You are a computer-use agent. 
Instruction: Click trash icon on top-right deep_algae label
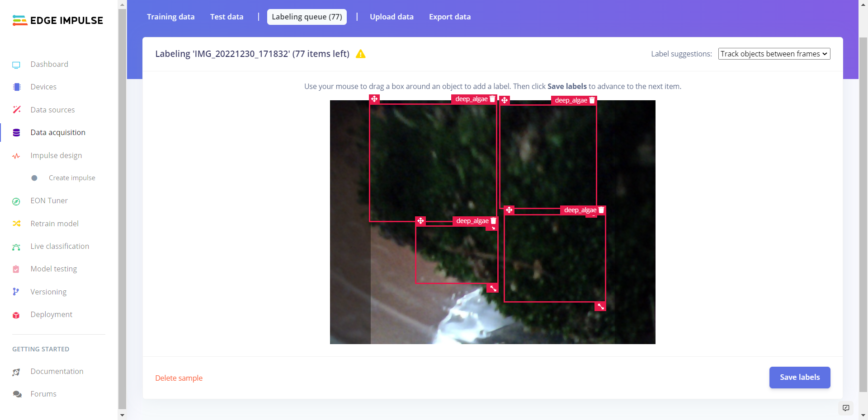[592, 100]
